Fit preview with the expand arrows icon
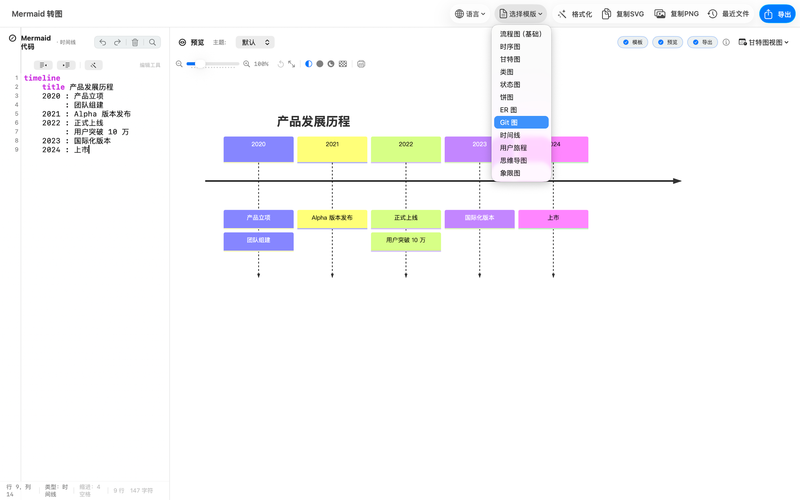The width and height of the screenshot is (800, 500). [x=291, y=64]
